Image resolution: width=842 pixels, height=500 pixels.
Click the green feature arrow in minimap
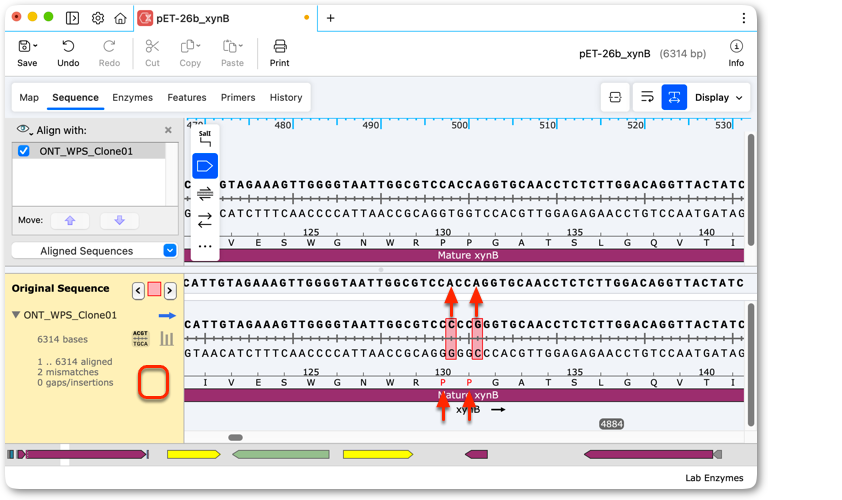[x=280, y=454]
